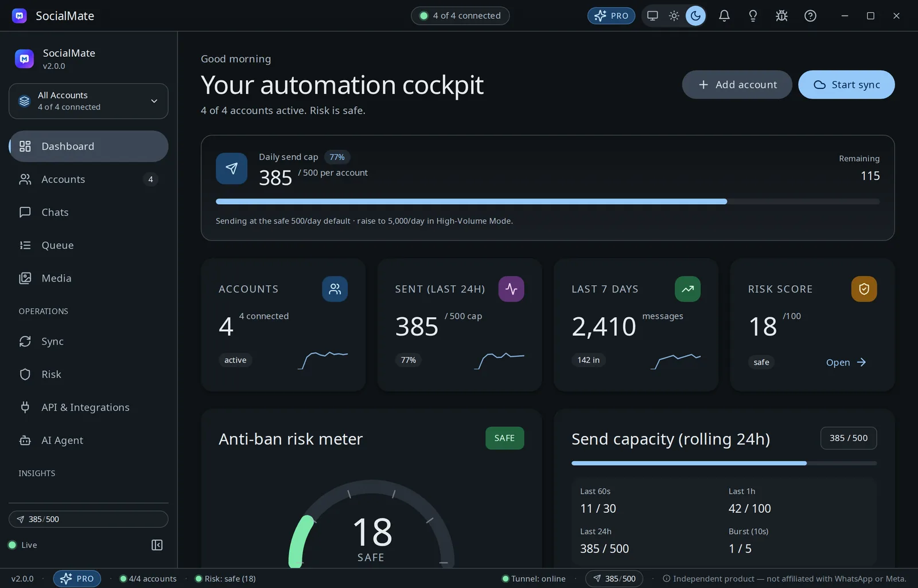Open the Dashboard menu item
The width and height of the screenshot is (918, 588).
pyautogui.click(x=88, y=146)
